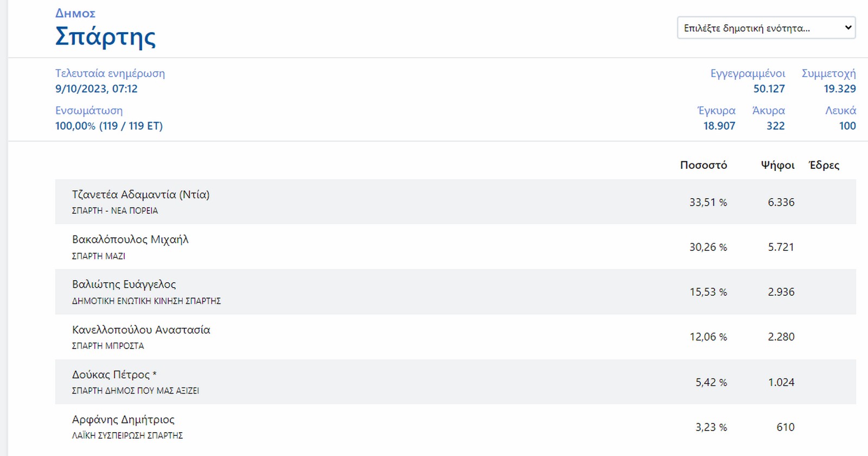
Task: Click the Έδρες column header
Action: pyautogui.click(x=824, y=165)
